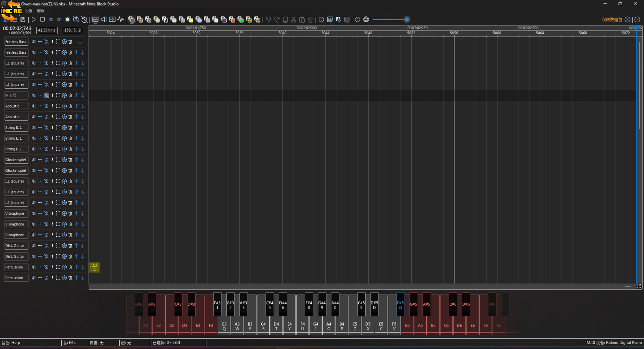This screenshot has height=349, width=644.
Task: Select all notes in the first Acoustic layer
Action: point(58,106)
